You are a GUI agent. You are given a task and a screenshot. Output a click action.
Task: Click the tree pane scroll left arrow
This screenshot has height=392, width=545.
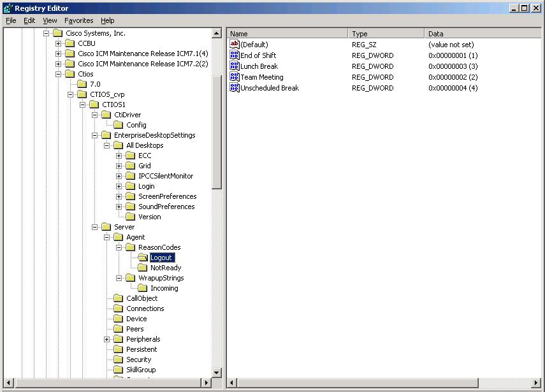[x=8, y=382]
